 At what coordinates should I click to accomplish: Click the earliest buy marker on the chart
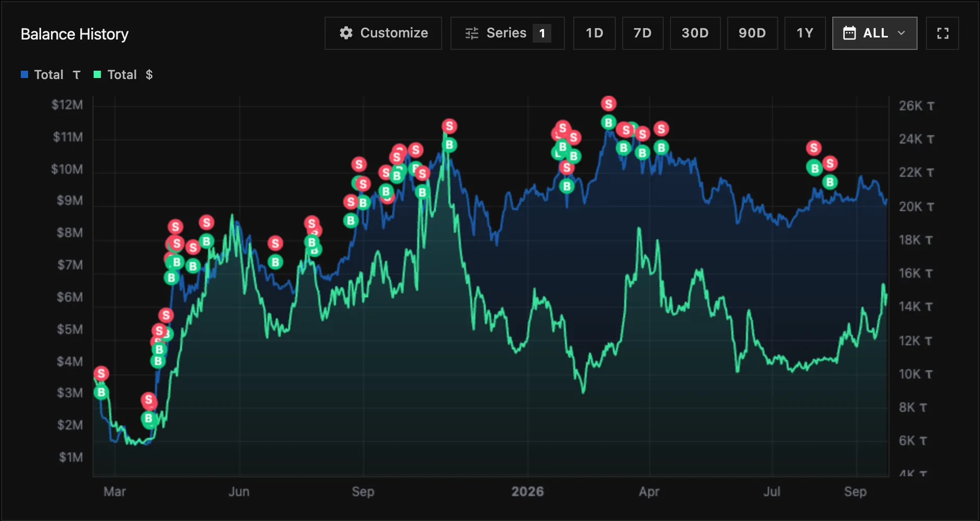(101, 392)
